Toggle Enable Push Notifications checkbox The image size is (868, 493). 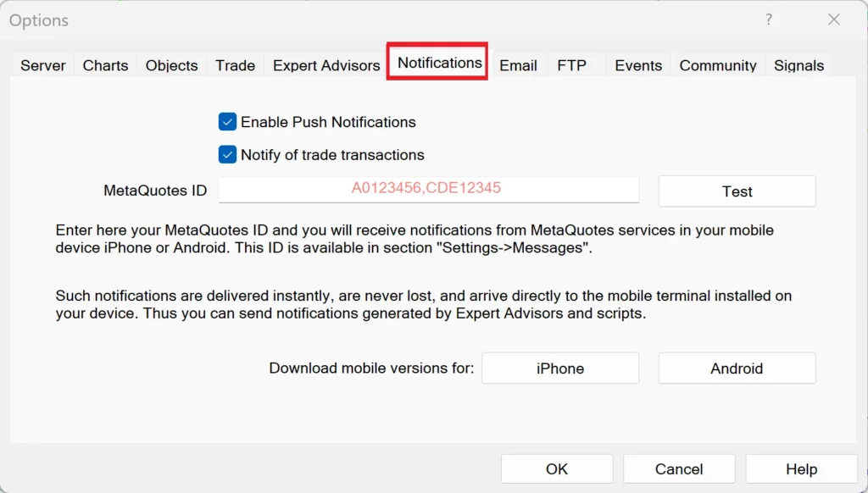coord(227,122)
